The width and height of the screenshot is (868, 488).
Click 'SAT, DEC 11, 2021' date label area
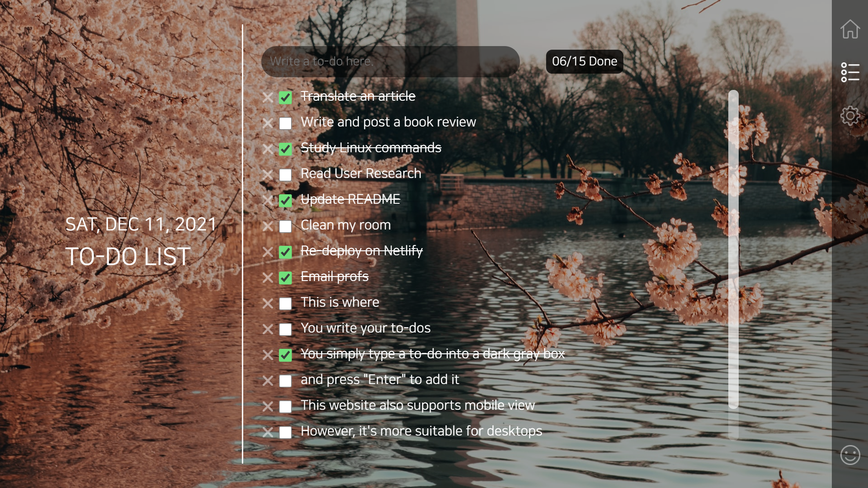pyautogui.click(x=142, y=225)
